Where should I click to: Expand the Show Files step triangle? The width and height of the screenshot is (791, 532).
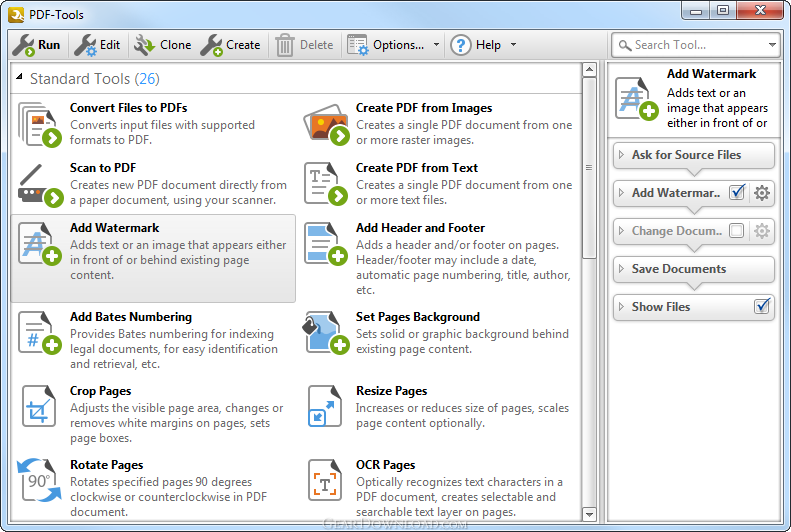(622, 307)
